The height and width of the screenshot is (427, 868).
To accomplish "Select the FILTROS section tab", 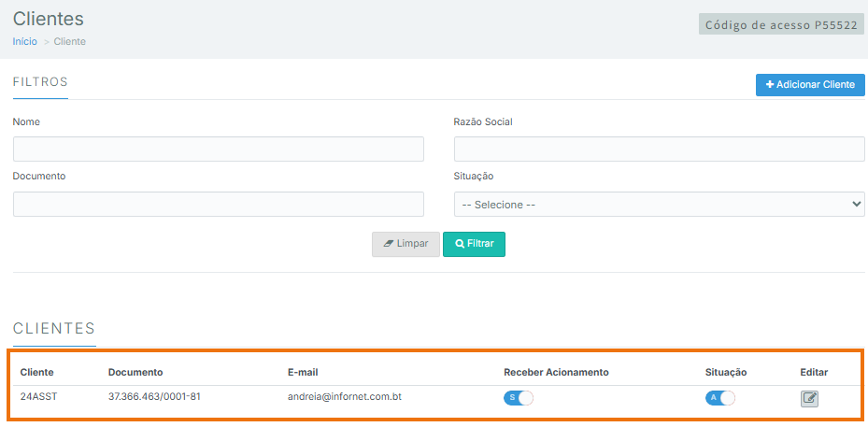I will (40, 82).
